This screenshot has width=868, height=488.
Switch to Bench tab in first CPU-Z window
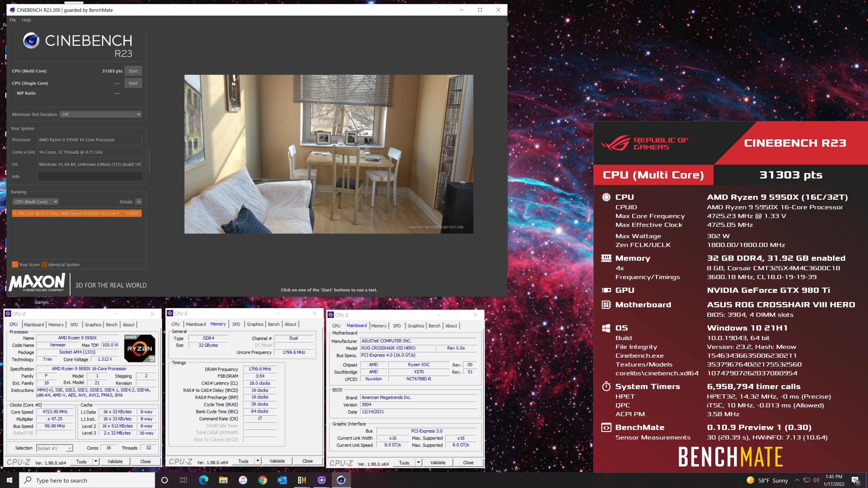(111, 325)
